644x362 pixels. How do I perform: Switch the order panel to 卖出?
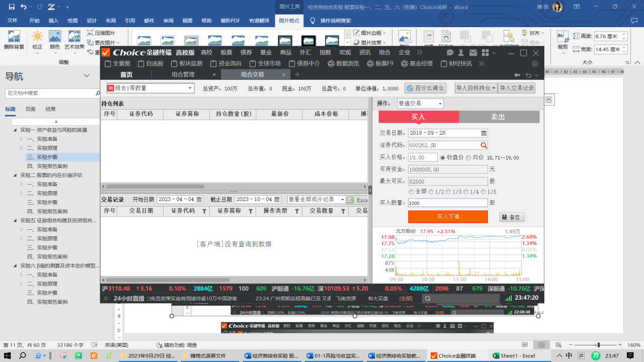(499, 117)
